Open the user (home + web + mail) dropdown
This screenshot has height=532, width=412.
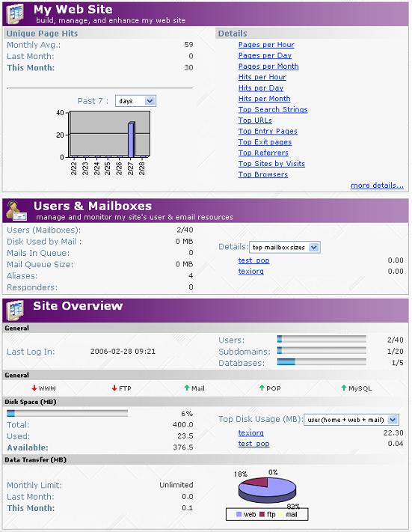(351, 420)
